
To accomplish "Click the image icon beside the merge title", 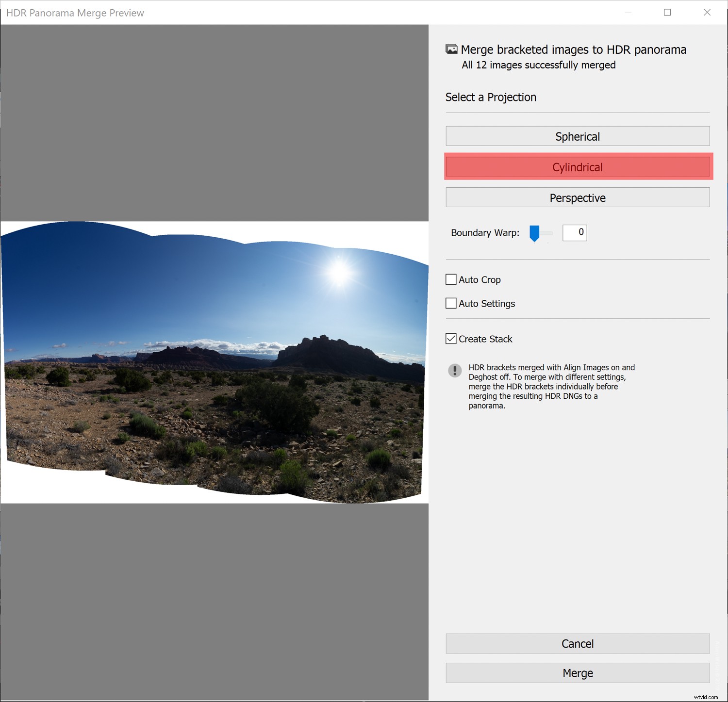I will [x=452, y=49].
